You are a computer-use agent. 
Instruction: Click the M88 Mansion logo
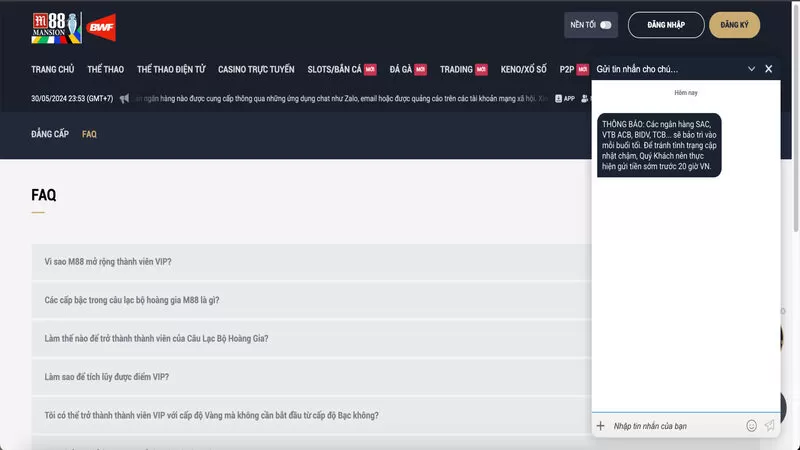[53, 27]
